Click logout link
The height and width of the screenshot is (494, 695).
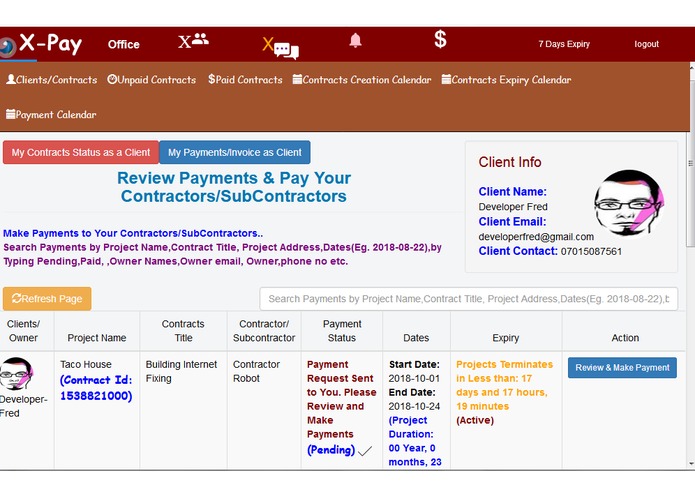(646, 44)
